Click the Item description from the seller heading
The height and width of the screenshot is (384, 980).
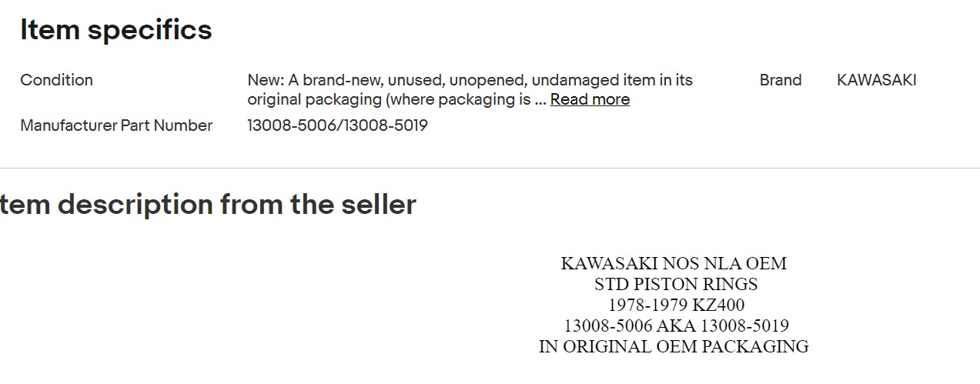tap(208, 205)
